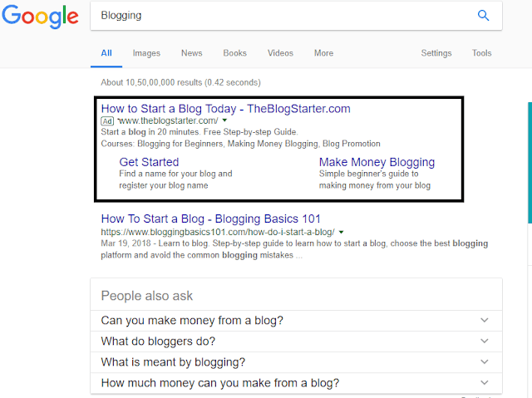Click the teal vertical scrollbar
Image resolution: width=532 pixels, height=398 pixels.
point(530,163)
